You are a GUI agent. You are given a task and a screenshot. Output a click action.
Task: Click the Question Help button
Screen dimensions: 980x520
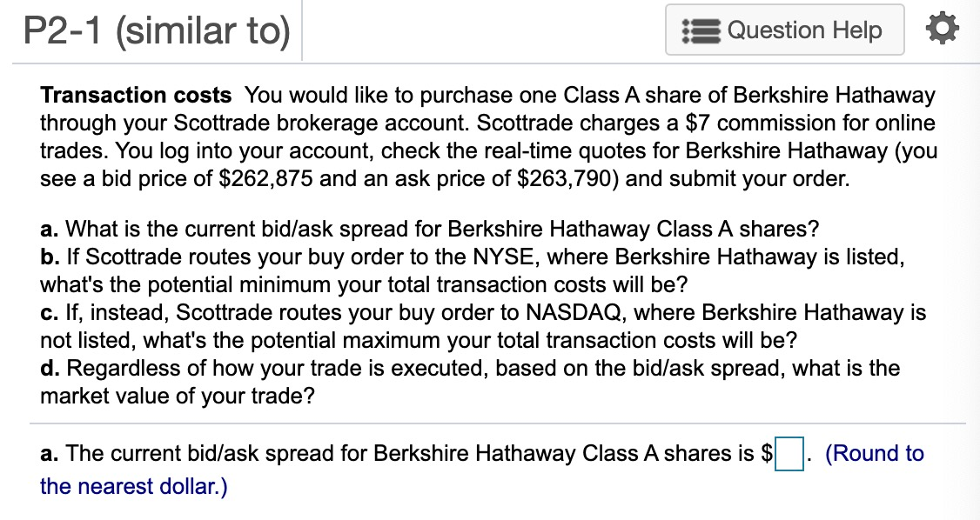784,30
